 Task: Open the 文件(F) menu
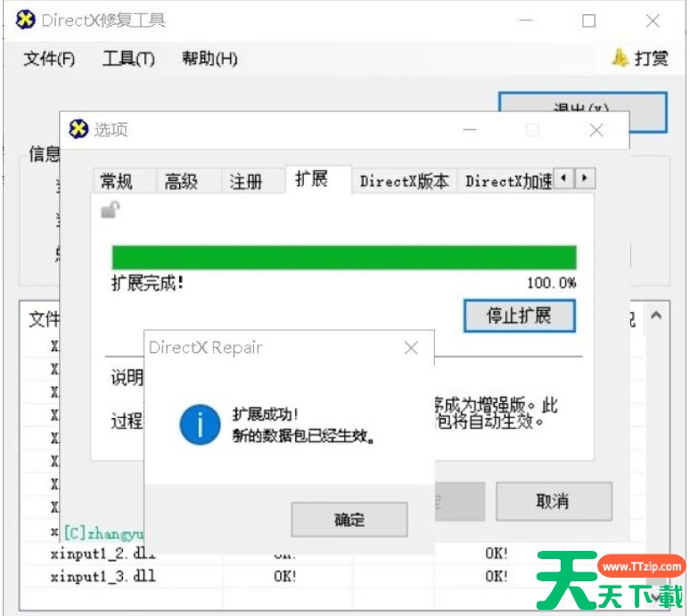49,59
